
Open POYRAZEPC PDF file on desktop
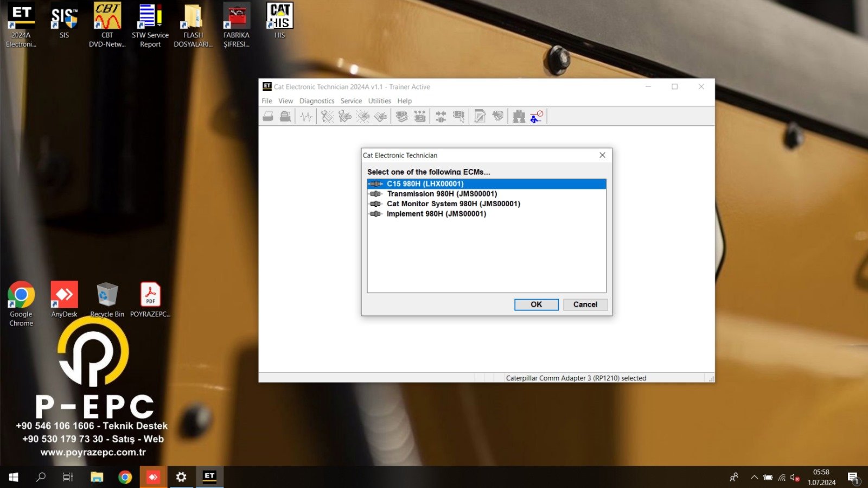(x=150, y=300)
